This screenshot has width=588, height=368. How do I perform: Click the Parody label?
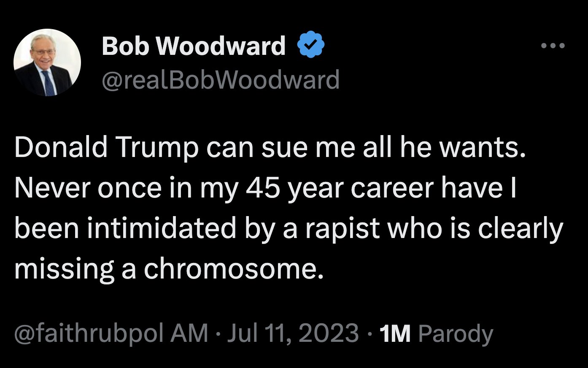tap(456, 334)
